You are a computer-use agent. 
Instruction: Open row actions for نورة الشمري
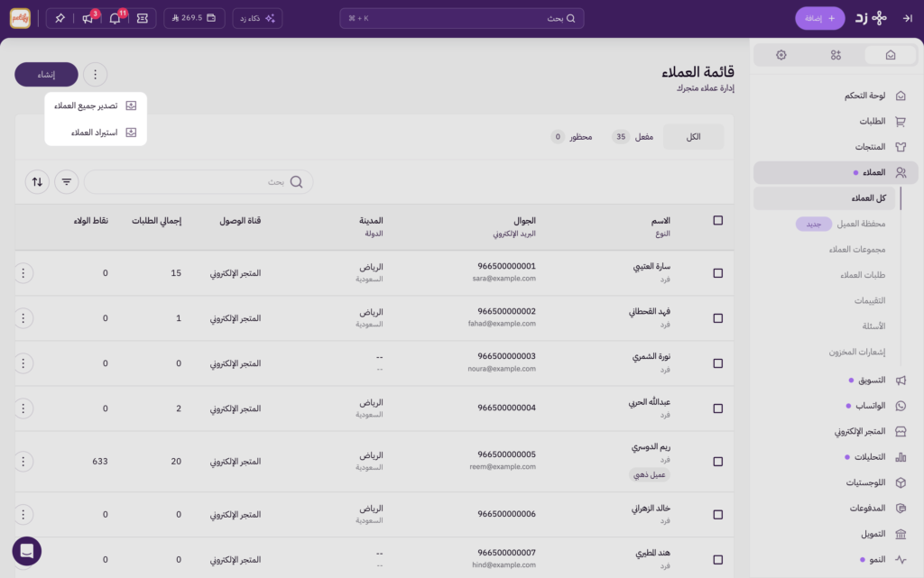(x=23, y=363)
